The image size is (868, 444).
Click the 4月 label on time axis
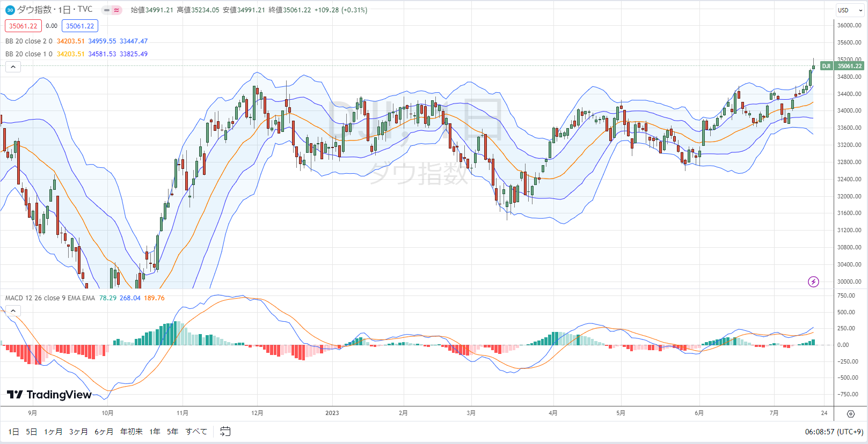(553, 413)
